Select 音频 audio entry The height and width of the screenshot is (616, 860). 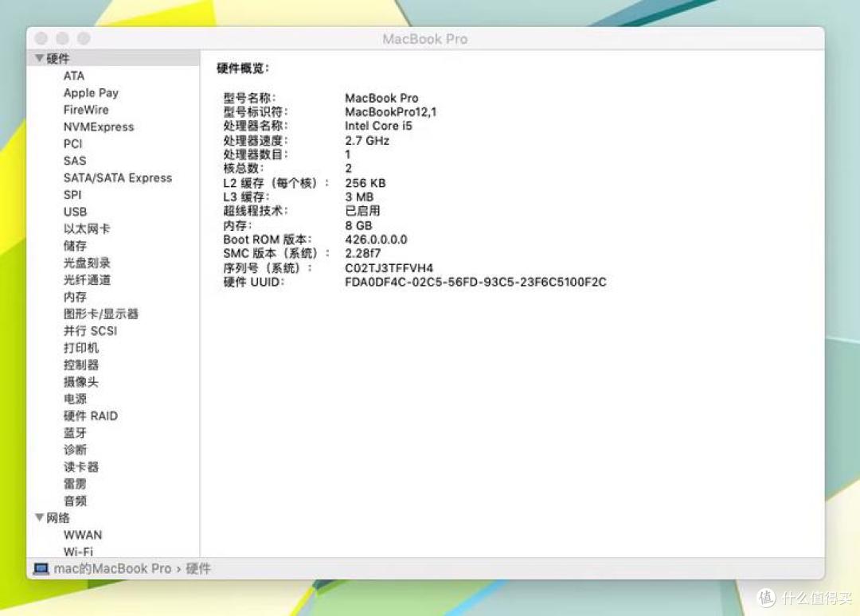75,501
